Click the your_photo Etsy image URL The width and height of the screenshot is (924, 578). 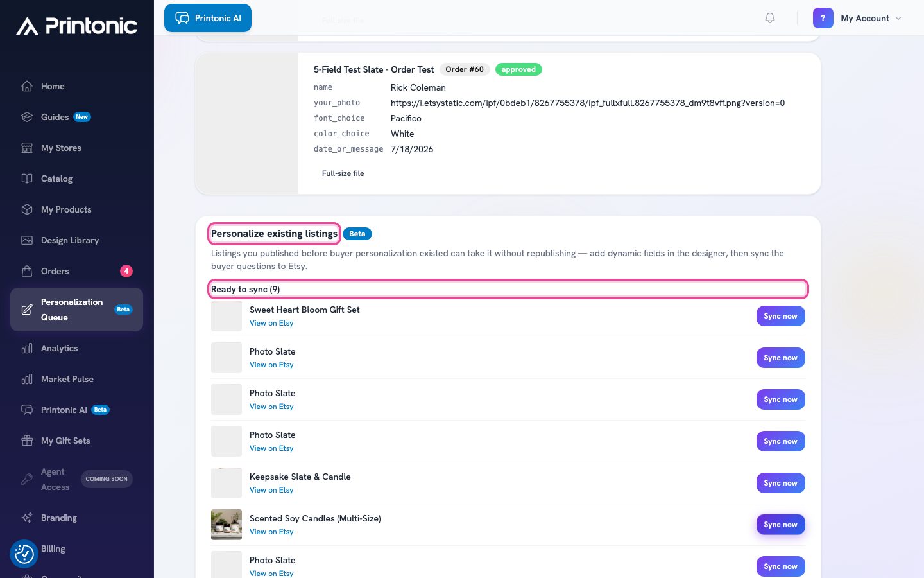(588, 103)
